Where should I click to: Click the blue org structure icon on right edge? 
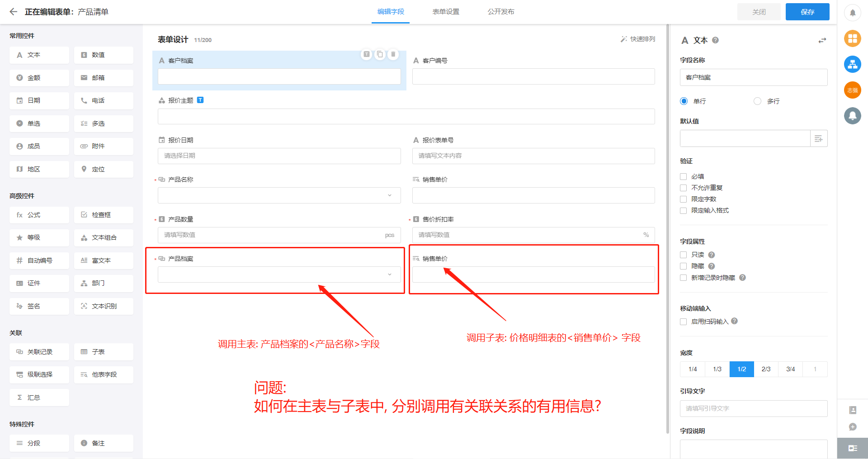click(x=853, y=64)
